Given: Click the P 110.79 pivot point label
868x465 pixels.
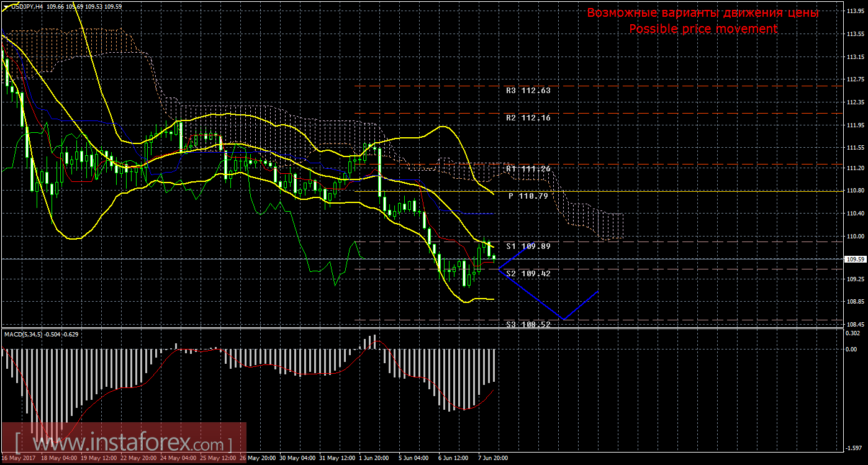Looking at the screenshot, I should click(x=528, y=196).
